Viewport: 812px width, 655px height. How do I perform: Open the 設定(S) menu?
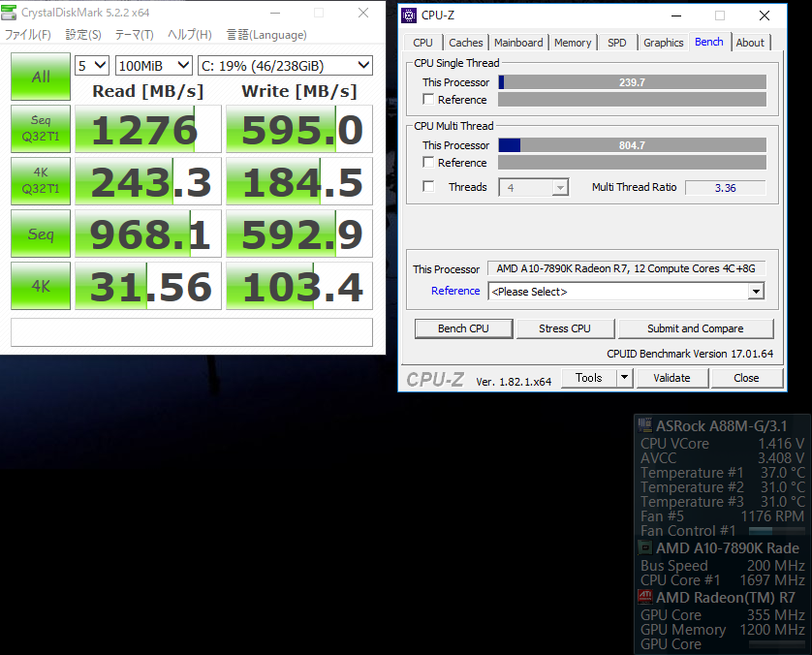[83, 35]
